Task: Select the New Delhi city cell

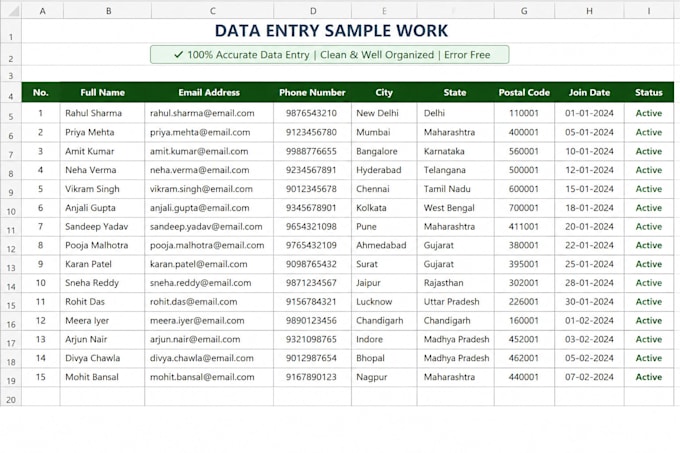Action: (384, 113)
